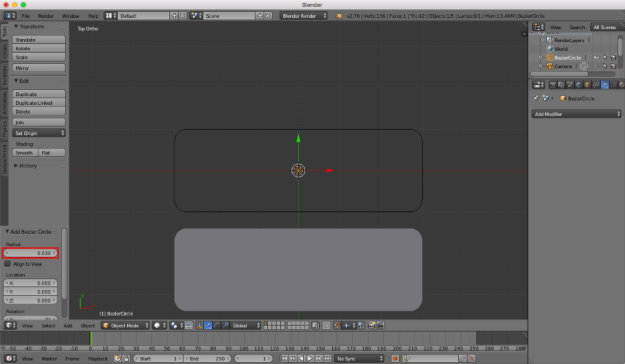
Task: Open the World properties tab
Action: 578,84
